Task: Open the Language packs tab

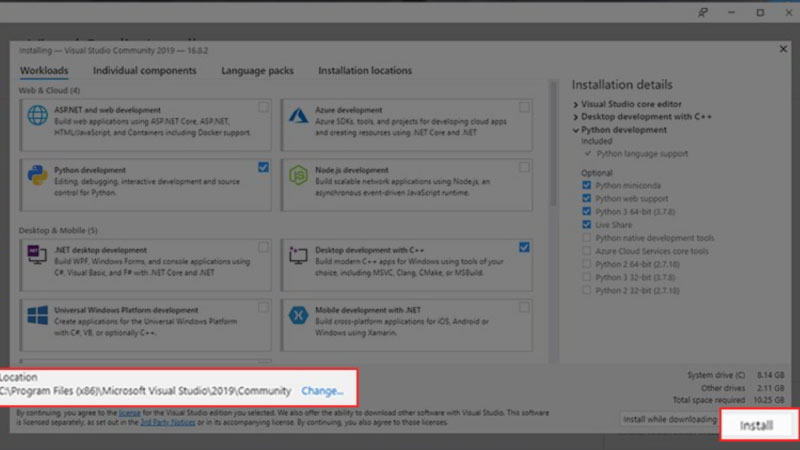Action: (257, 70)
